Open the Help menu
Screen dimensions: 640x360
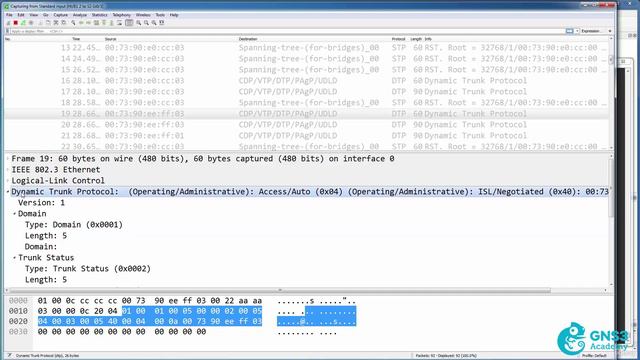[174, 15]
